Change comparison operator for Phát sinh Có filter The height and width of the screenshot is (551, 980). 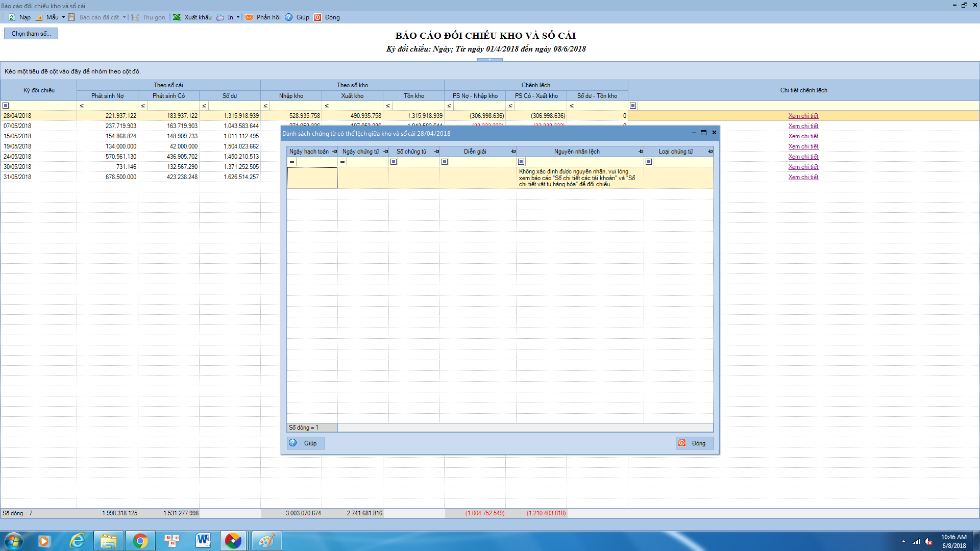(143, 106)
